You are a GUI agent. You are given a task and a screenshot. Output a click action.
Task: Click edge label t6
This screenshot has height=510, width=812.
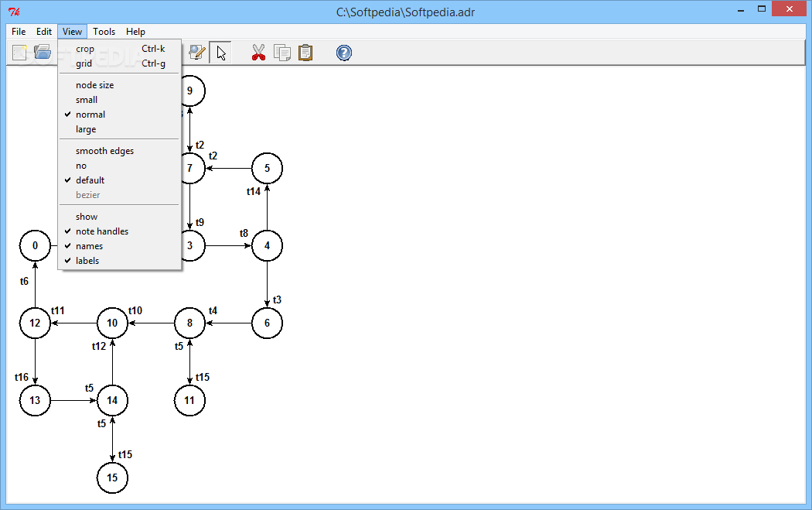click(24, 282)
